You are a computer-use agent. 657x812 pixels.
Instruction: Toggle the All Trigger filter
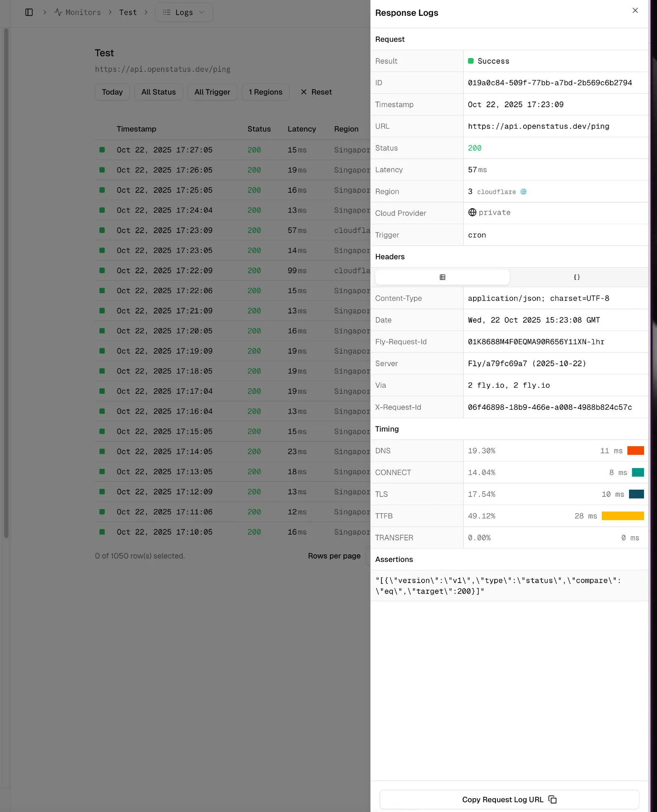pyautogui.click(x=212, y=92)
